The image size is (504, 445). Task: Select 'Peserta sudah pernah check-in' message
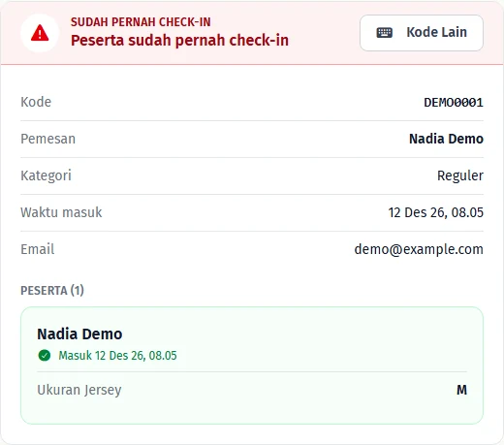click(179, 41)
